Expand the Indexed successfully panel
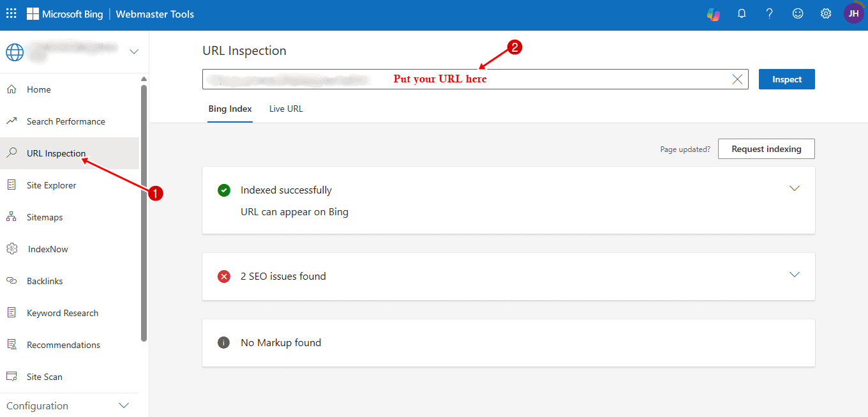 [795, 188]
